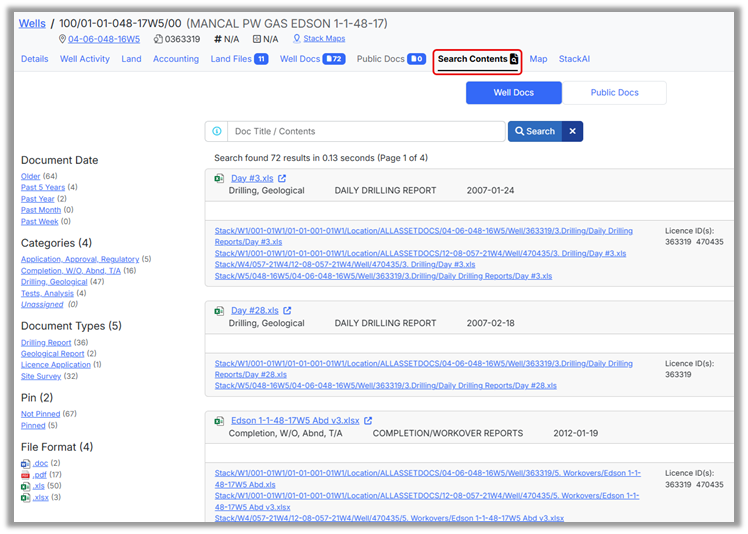Click the Wells breadcrumb link
The image size is (748, 534).
pos(34,22)
